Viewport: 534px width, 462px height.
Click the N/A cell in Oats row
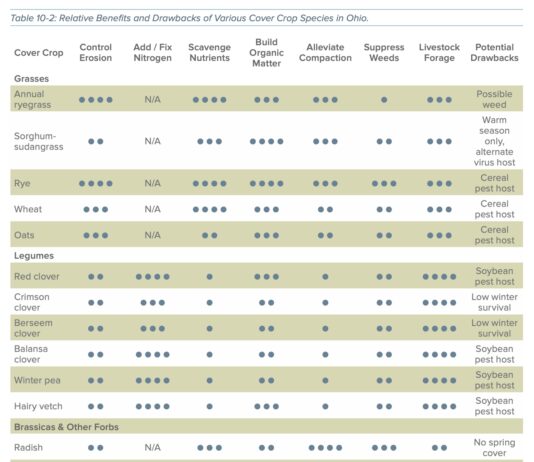coord(153,235)
